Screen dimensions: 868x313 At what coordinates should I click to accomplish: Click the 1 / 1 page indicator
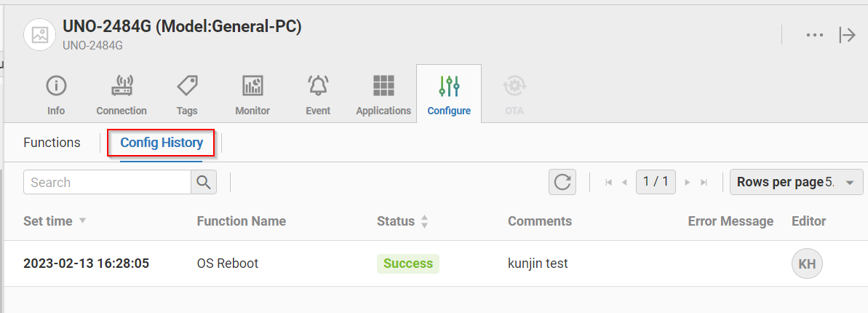(656, 182)
